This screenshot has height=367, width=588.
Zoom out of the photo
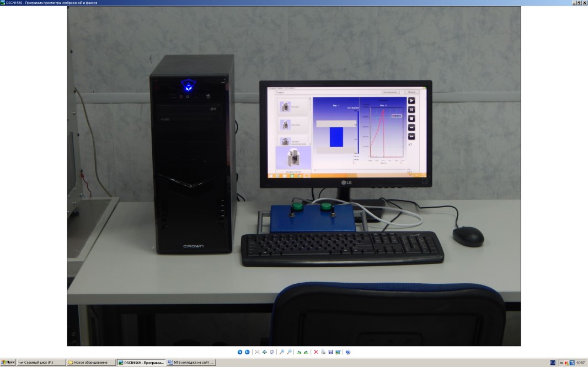click(x=289, y=352)
